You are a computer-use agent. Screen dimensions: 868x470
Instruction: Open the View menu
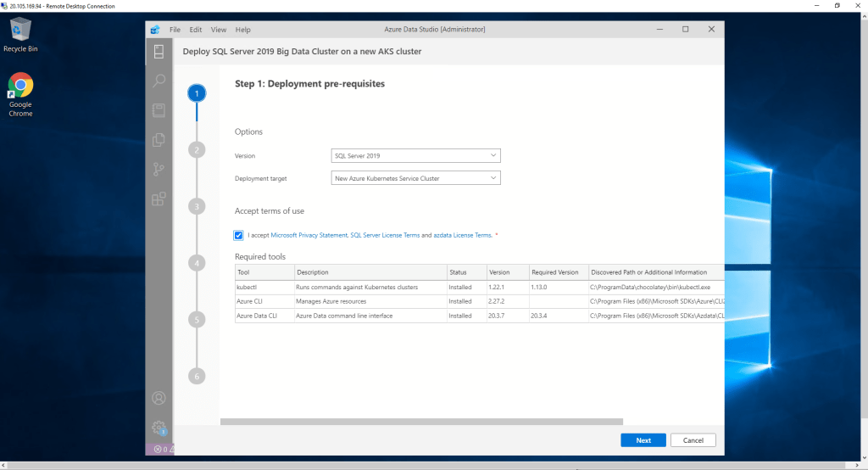(218, 29)
